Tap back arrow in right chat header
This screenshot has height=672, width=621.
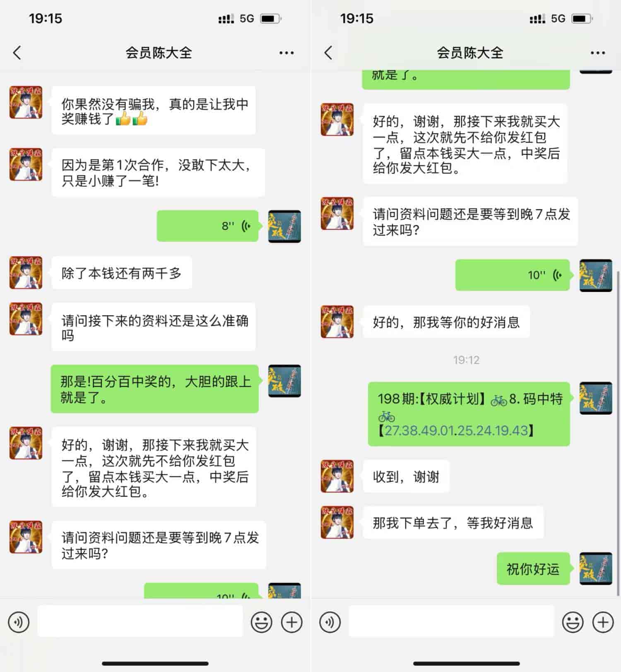point(328,53)
